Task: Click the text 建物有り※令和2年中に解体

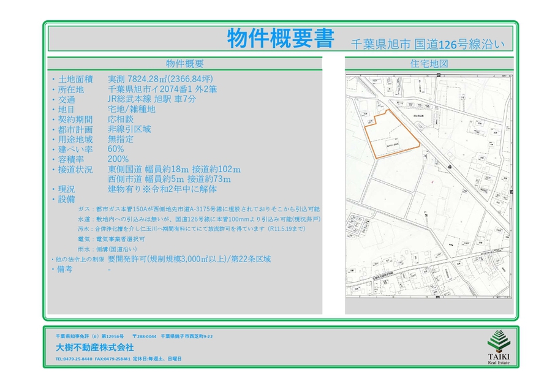Action: [x=162, y=189]
